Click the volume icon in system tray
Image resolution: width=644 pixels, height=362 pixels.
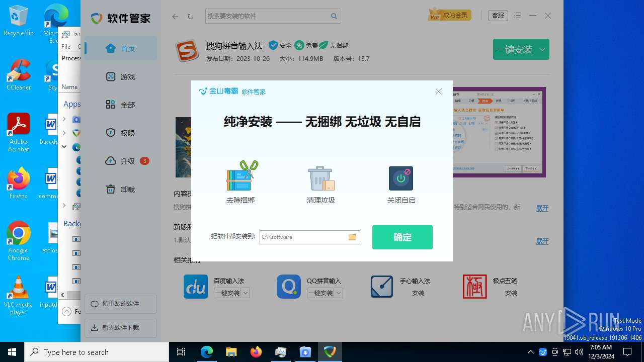pos(579,352)
